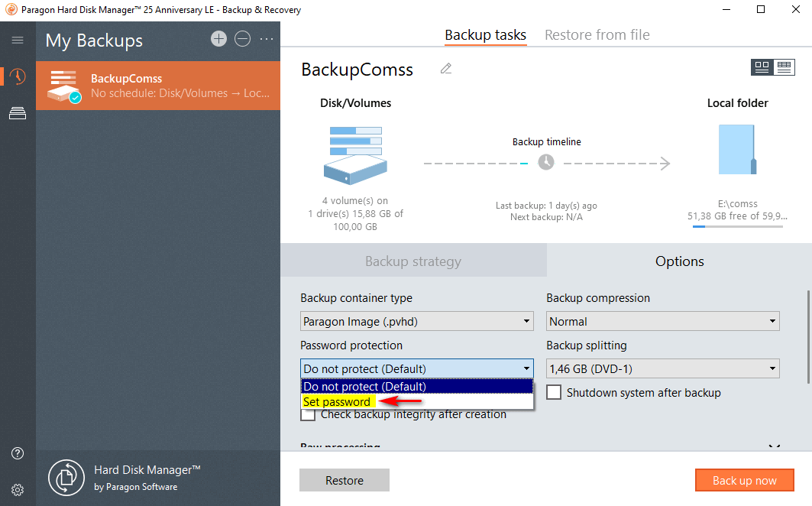This screenshot has width=812, height=506.
Task: Switch to the detailed list view icon
Action: [x=784, y=67]
